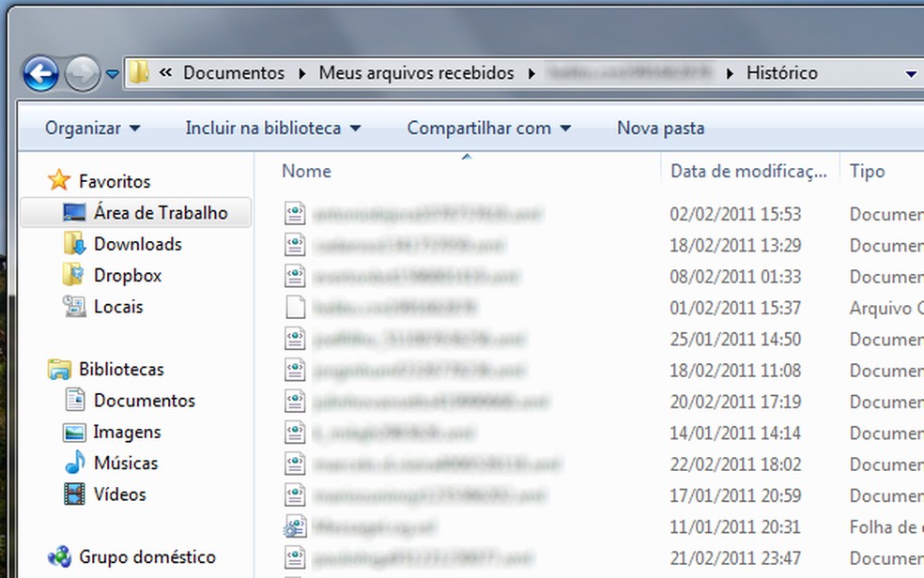This screenshot has height=578, width=924.
Task: Go back with the blue Back arrow
Action: pyautogui.click(x=40, y=73)
